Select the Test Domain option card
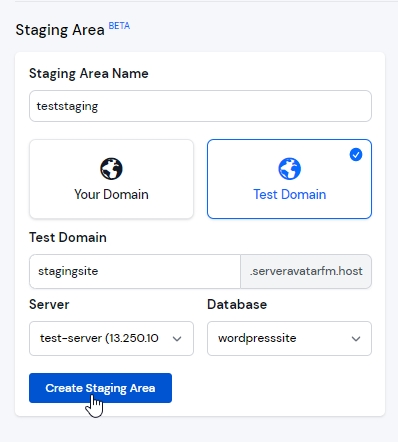Viewport: 398px width, 442px height. (289, 179)
